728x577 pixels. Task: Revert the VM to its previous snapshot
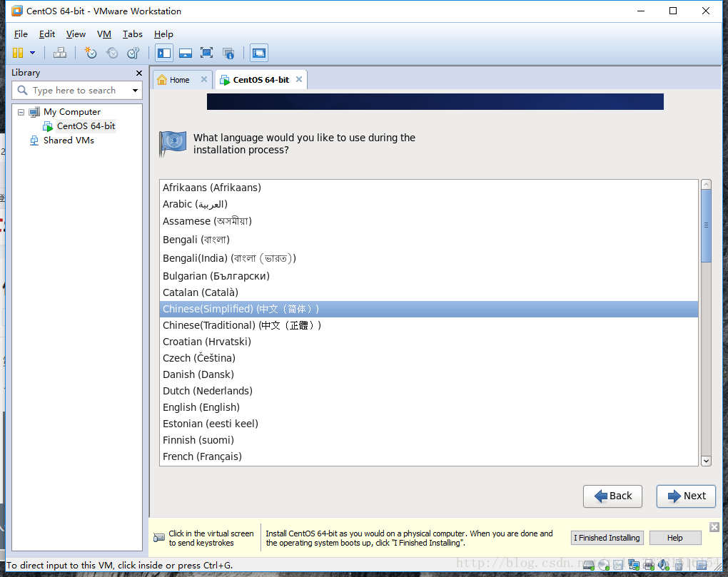(x=112, y=53)
